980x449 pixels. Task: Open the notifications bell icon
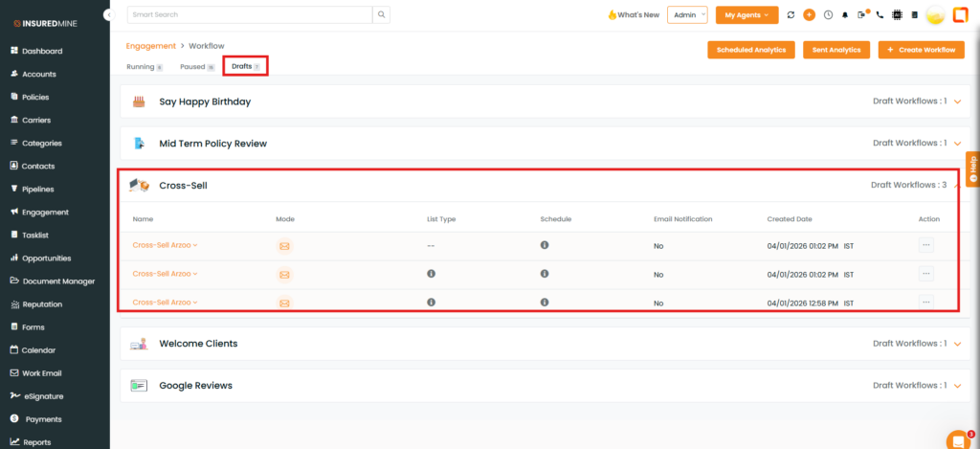tap(846, 15)
